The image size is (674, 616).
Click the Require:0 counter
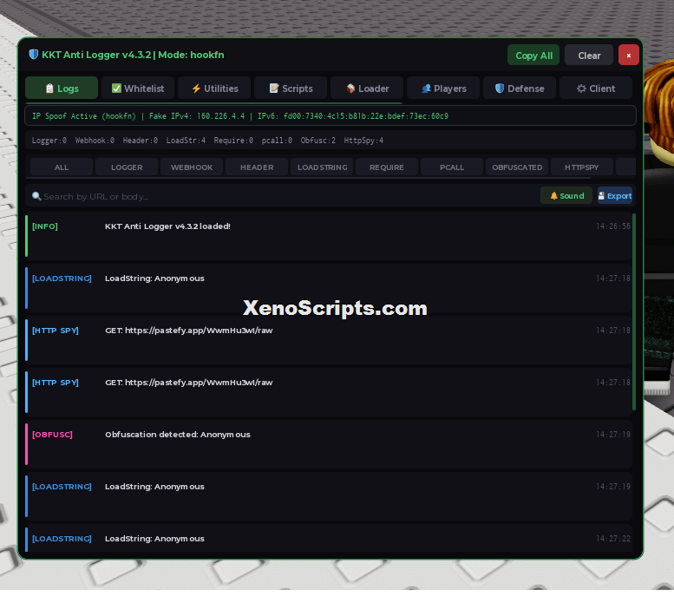(x=233, y=141)
